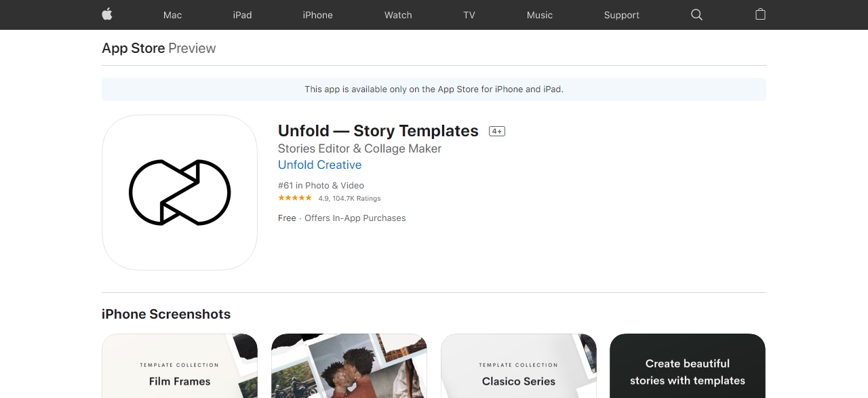868x398 pixels.
Task: Click the Unfold app logo icon
Action: 180,193
